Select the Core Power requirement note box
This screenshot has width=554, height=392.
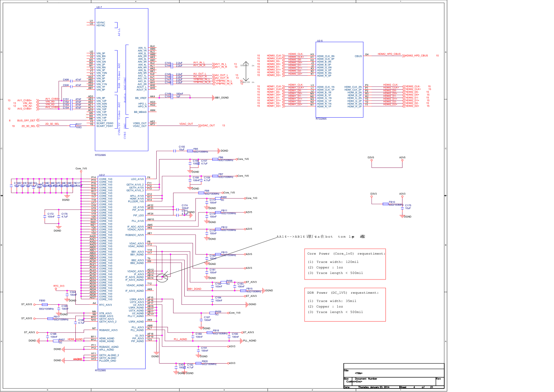[345, 264]
